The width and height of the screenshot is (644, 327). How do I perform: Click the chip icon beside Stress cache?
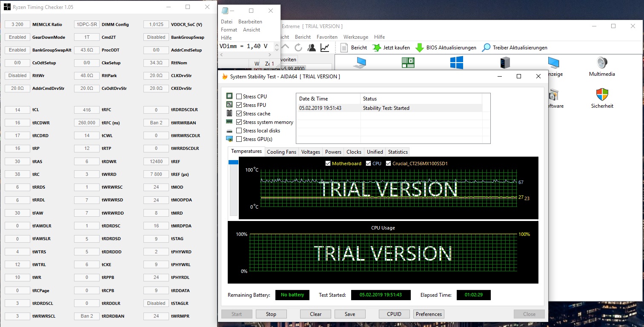[229, 113]
